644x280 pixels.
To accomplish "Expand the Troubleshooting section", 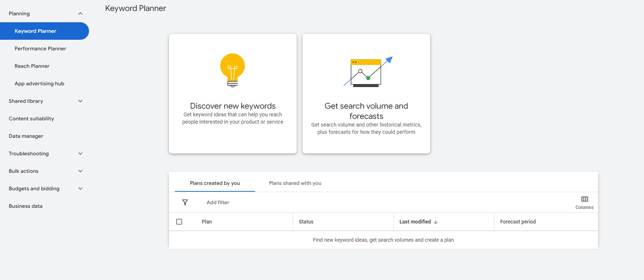I will (x=80, y=153).
